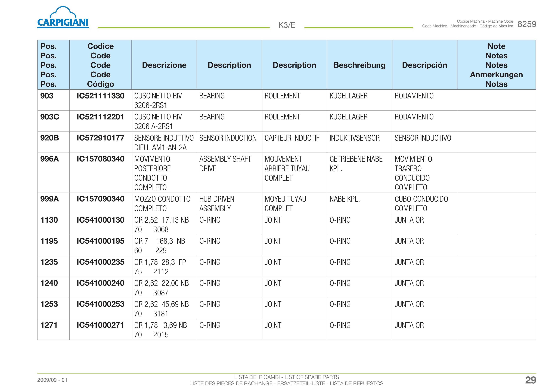Viewport: 555px width, 392px height.
Task: Click position number 1235
Action: (x=49, y=262)
